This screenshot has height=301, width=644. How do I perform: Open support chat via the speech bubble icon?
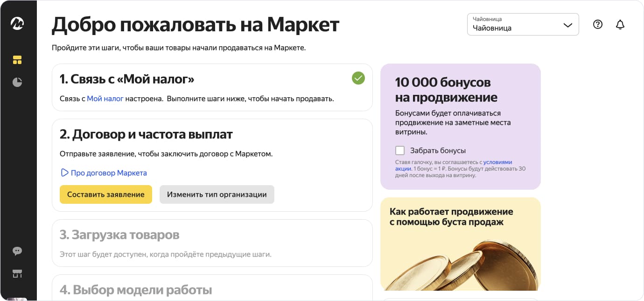pyautogui.click(x=17, y=251)
